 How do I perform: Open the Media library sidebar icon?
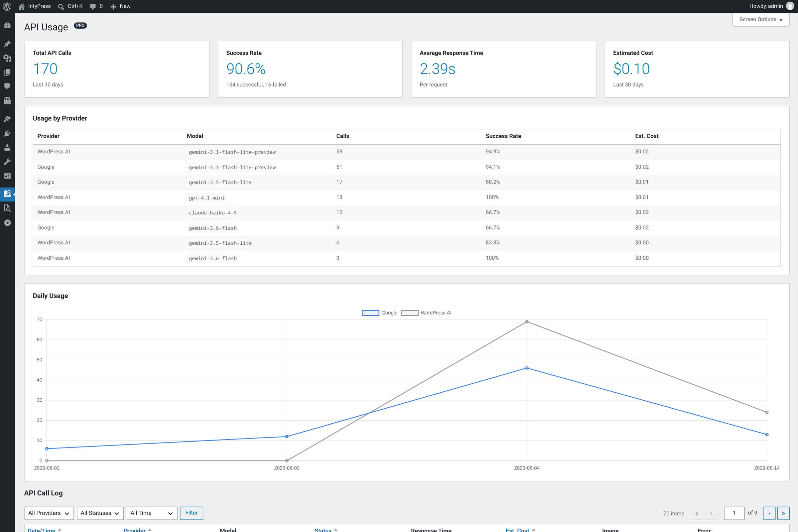tap(7, 59)
